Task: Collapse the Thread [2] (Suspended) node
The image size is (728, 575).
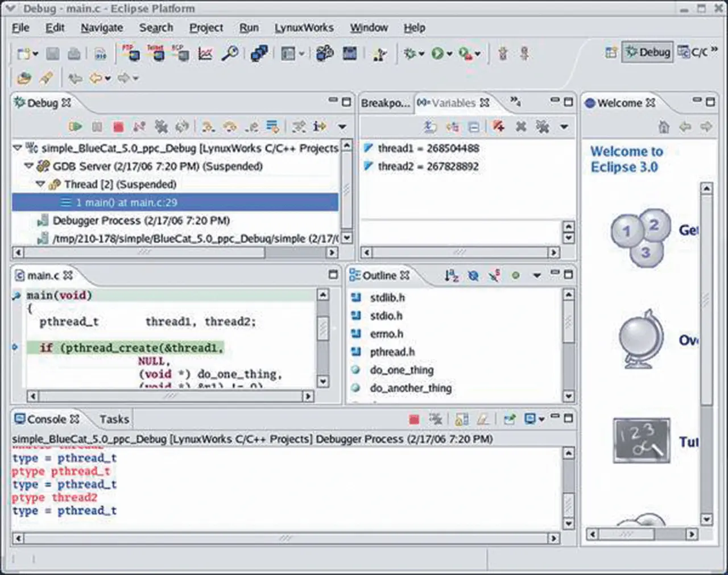Action: (40, 184)
